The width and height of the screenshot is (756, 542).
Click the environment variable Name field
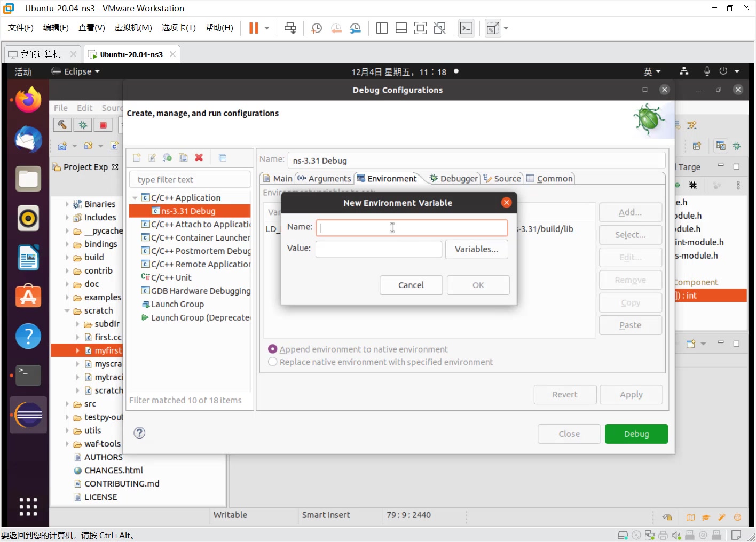point(412,228)
